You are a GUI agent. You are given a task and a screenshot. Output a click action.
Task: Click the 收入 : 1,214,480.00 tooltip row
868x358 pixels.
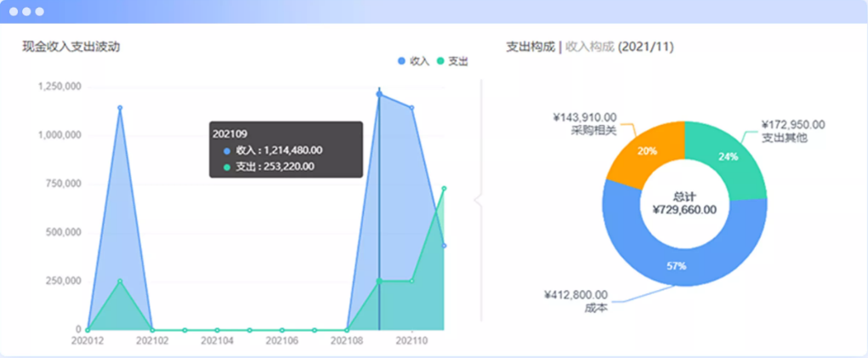pyautogui.click(x=274, y=151)
